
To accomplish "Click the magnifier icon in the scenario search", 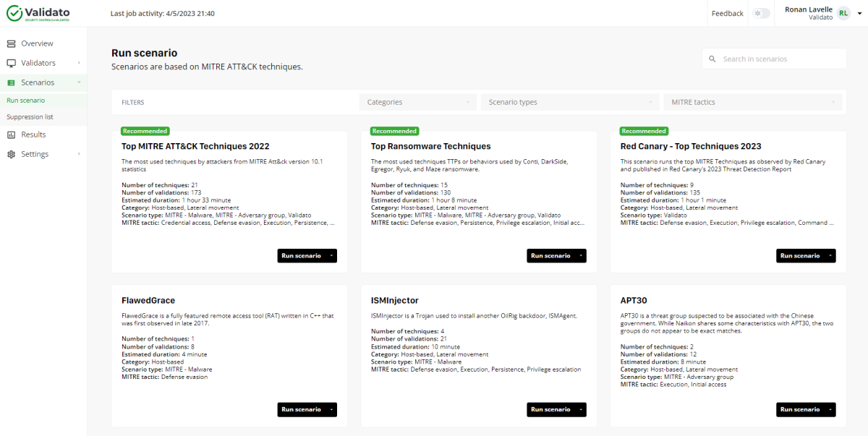I will click(x=712, y=59).
